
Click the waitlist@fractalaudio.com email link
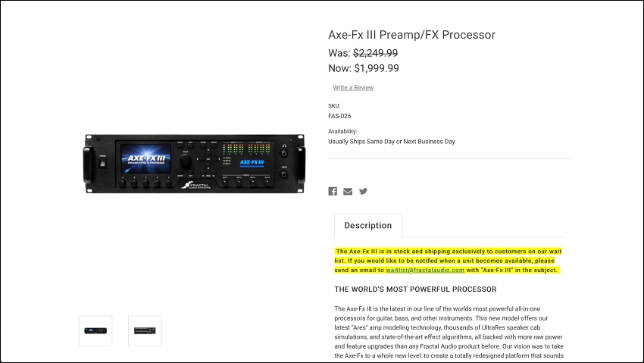click(x=425, y=271)
